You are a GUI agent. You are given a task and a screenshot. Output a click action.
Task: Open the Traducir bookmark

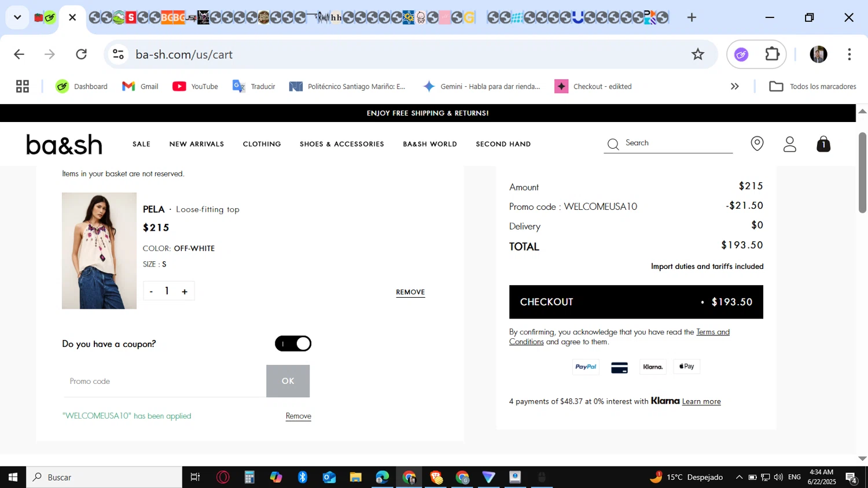pyautogui.click(x=253, y=86)
